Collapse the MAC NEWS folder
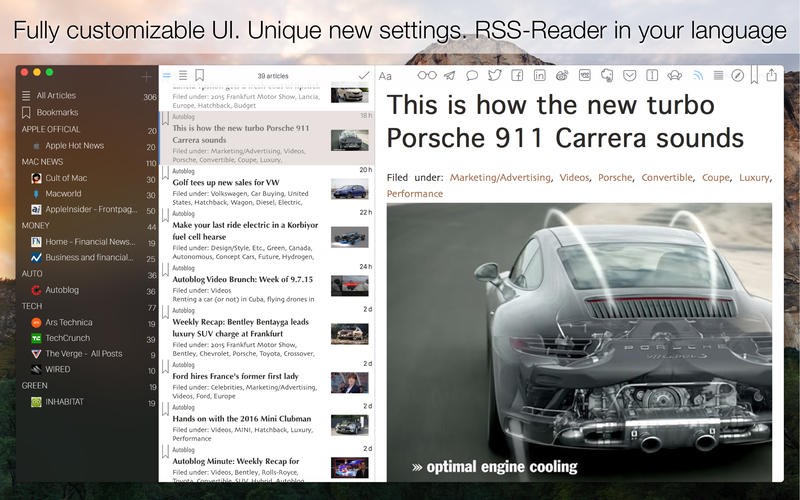This screenshot has width=800, height=500. [42, 162]
